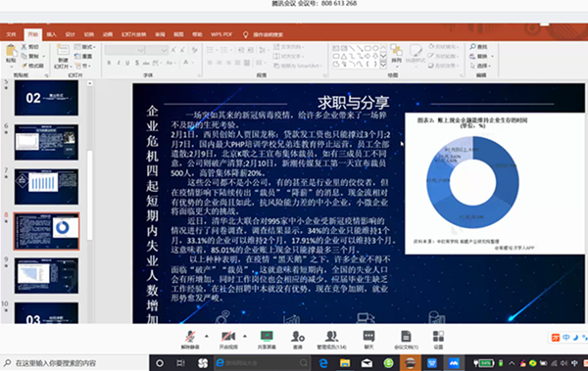The image size is (588, 371).
Task: Open Tencent Meeting settings grid icon
Action: 438,340
